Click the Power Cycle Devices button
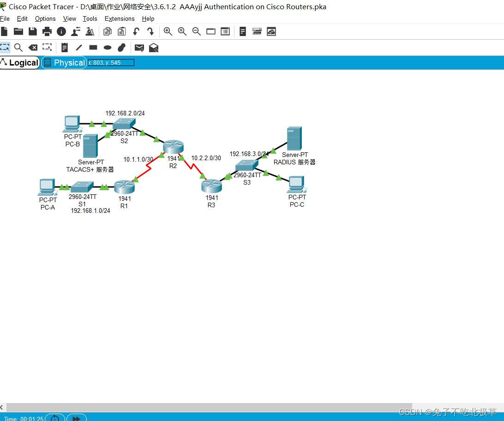The image size is (504, 421). (x=55, y=418)
